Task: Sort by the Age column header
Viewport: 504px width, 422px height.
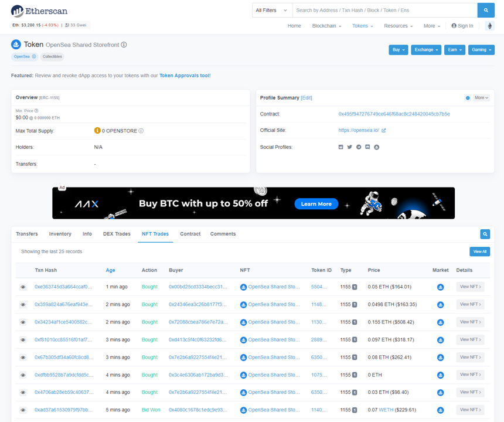Action: [x=110, y=270]
